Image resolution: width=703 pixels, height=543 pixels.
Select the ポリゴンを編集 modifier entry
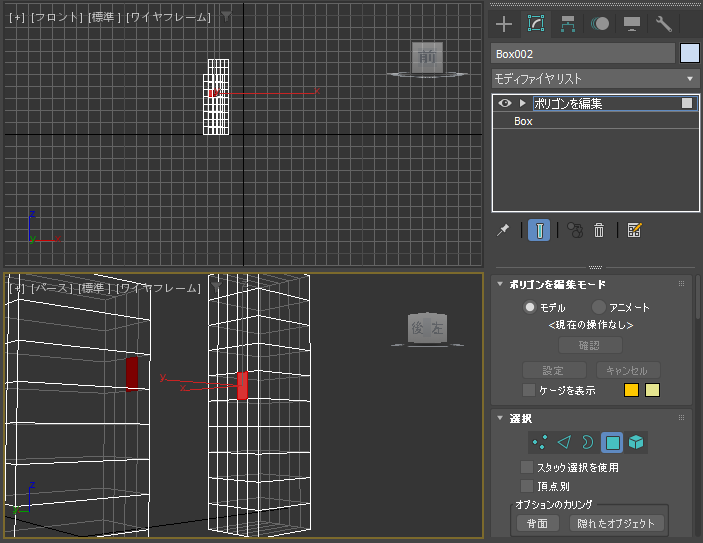pyautogui.click(x=568, y=104)
